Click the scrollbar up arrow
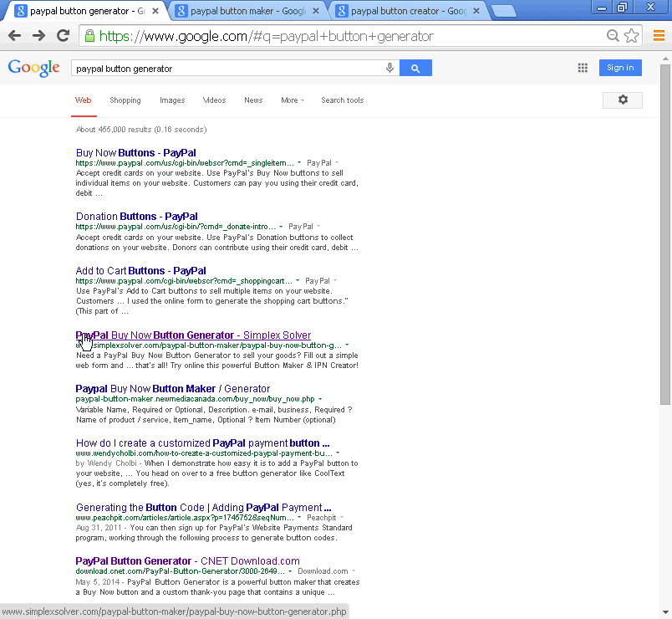 point(665,59)
